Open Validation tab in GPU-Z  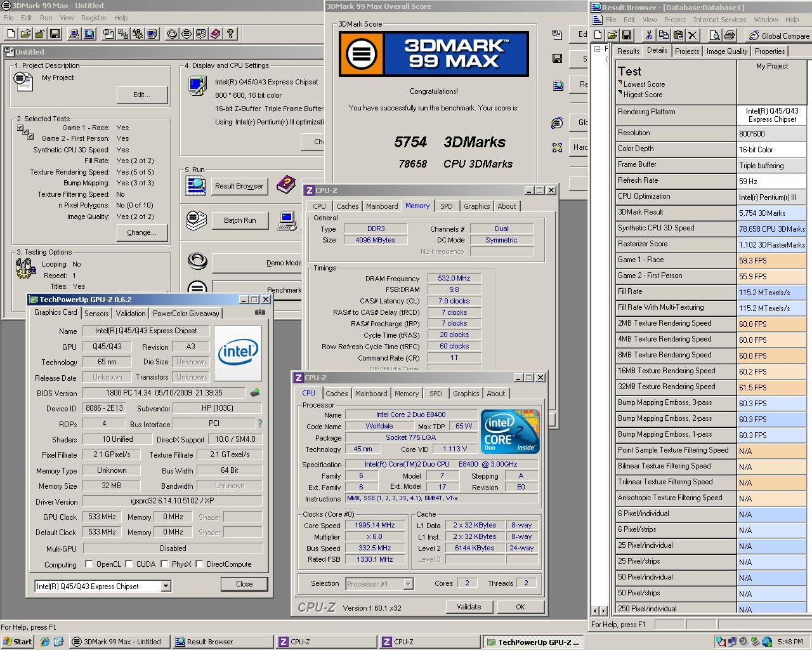click(x=131, y=313)
